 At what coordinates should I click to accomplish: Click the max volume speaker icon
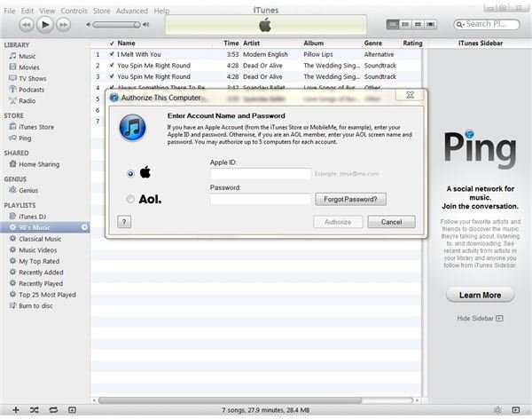coord(146,25)
